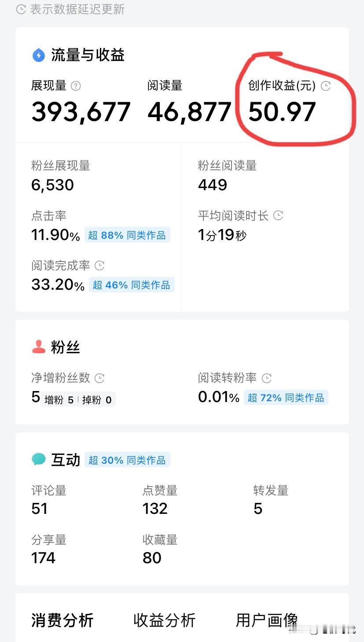Tap the teal chat bubble 互动 icon
The image size is (364, 642).
coord(39,460)
